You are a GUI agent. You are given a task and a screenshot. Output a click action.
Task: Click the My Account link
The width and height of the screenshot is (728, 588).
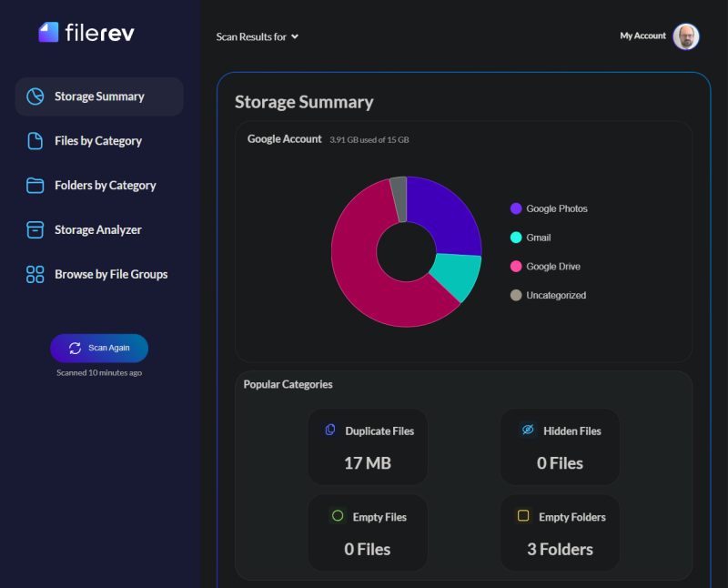(642, 35)
